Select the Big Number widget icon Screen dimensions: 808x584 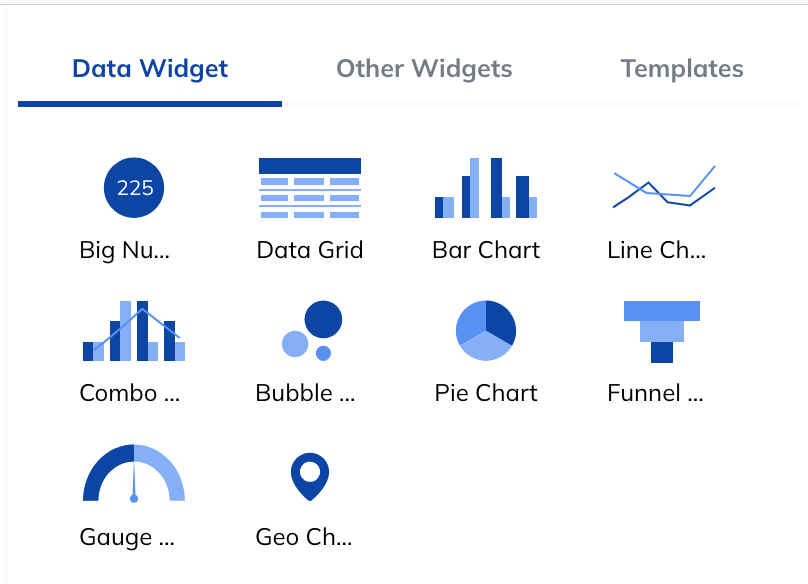click(x=133, y=187)
